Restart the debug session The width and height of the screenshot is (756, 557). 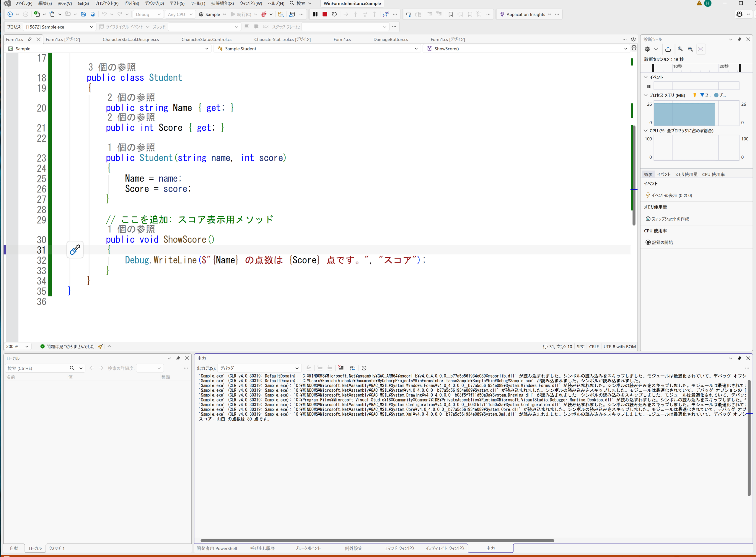334,14
